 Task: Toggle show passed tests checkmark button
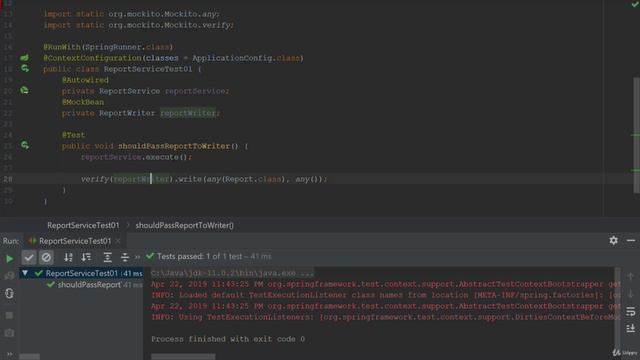pyautogui.click(x=29, y=257)
